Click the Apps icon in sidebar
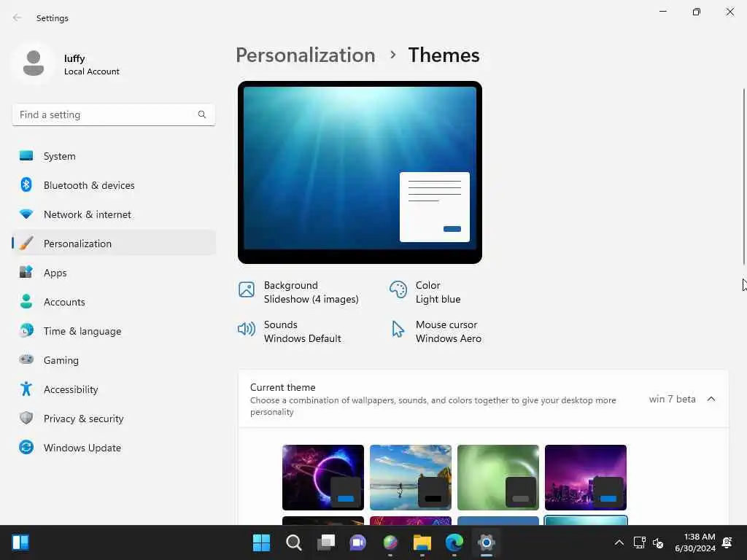Screen dimensions: 747x560 26,273
